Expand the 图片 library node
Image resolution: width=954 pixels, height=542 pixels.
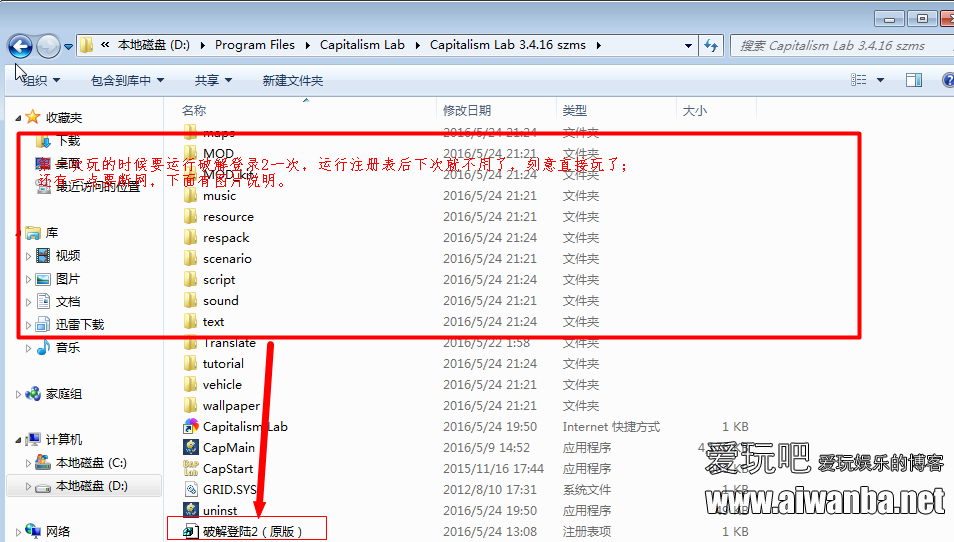point(28,279)
